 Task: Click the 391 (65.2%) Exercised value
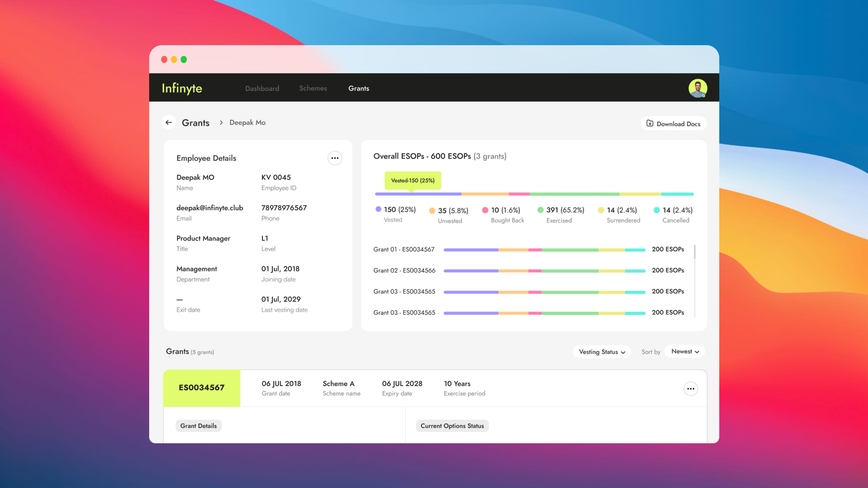pyautogui.click(x=565, y=210)
